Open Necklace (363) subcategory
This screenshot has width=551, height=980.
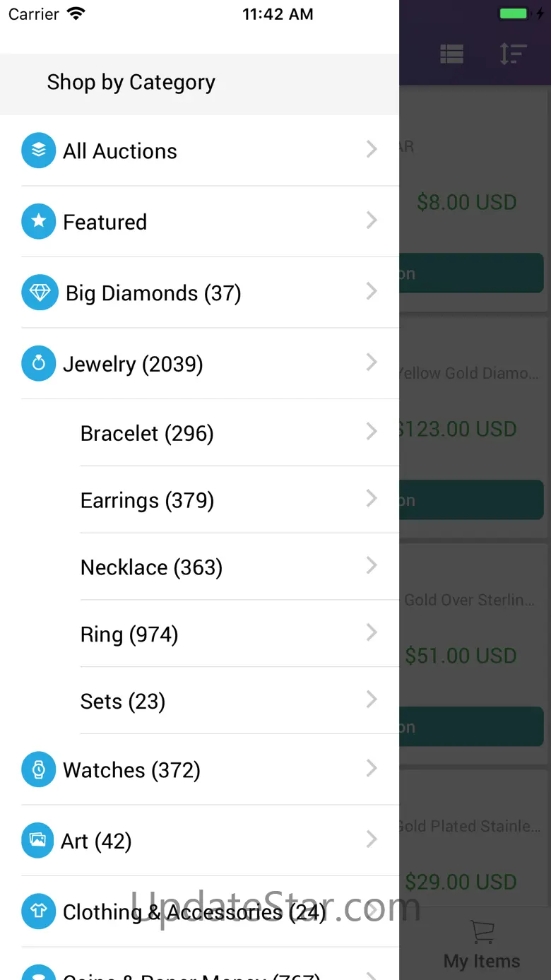coord(151,567)
